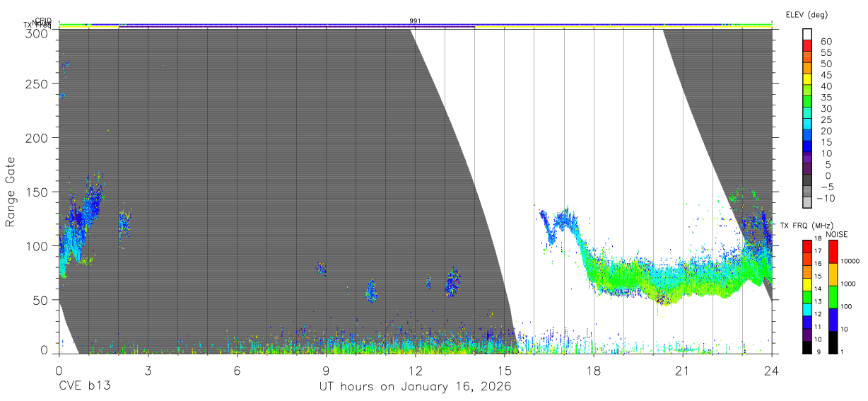Viewport: 868px width, 401px height.
Task: Click the '40' label on ELEV scale
Action: 826,86
